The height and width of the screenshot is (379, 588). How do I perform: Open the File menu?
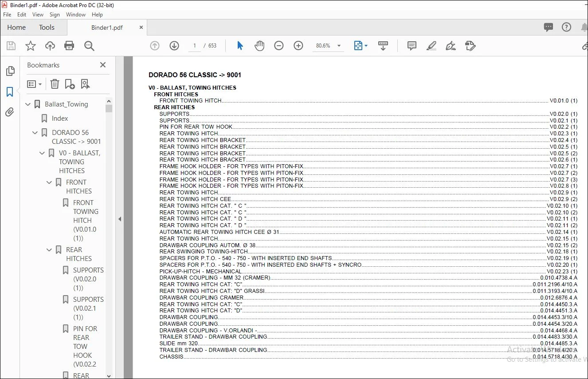pos(7,15)
